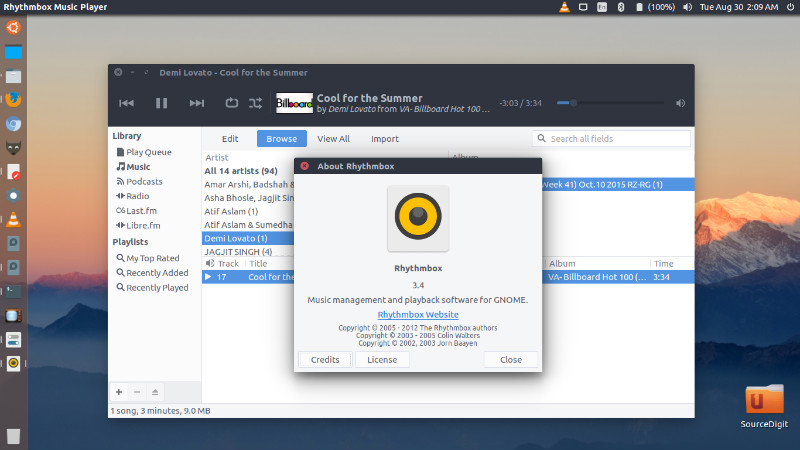Open the volume control speaker icon
Screen dimensions: 800x450
click(x=681, y=103)
